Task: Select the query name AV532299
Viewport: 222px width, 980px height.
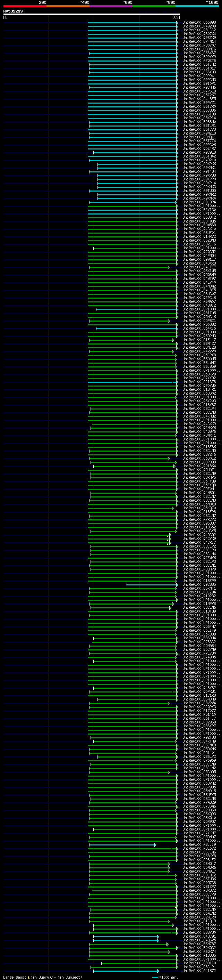Action: pos(13,11)
